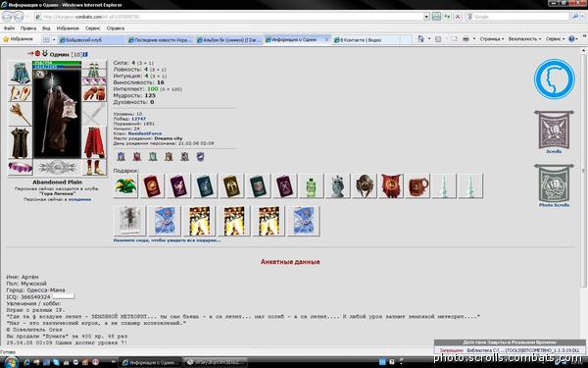
Task: Open the Безопасность dropdown menu
Action: [x=524, y=39]
